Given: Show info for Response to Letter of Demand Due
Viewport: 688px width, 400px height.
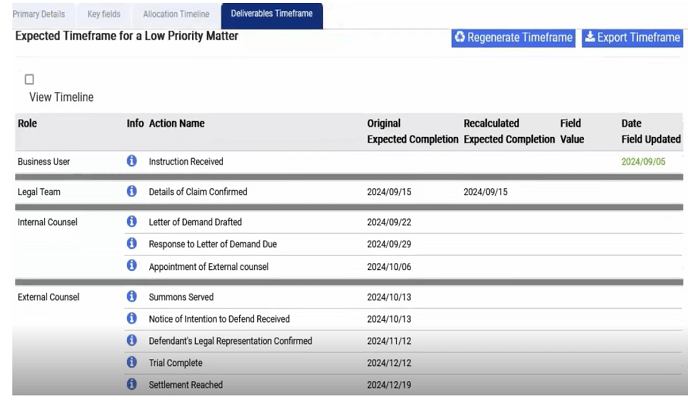Looking at the screenshot, I should tap(132, 243).
